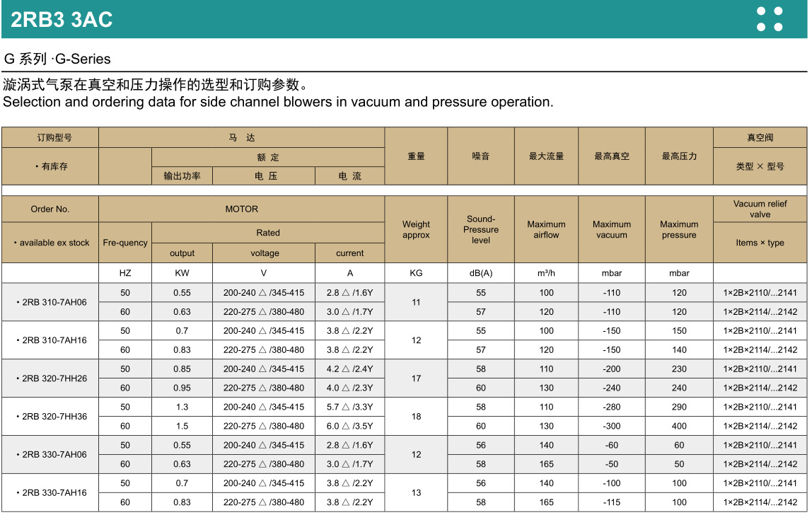Screen dimensions: 812x515
Task: Click the "KW" unit cell
Action: 182,273
